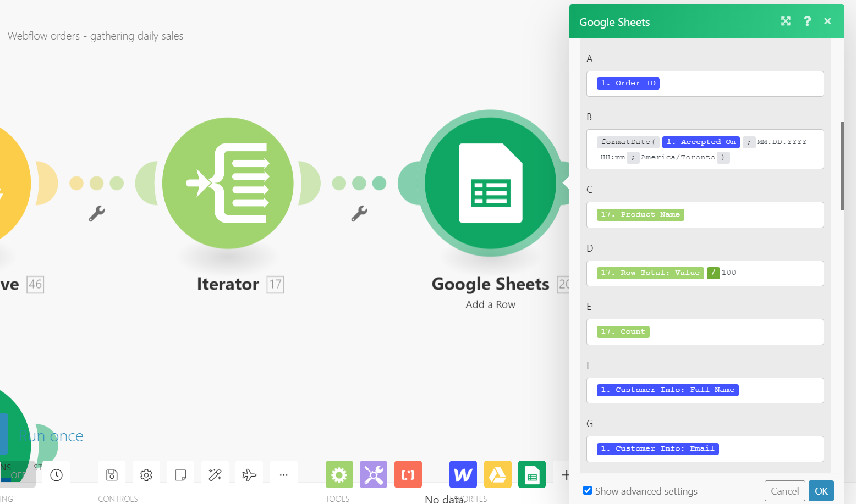The height and width of the screenshot is (504, 856).
Task: Select the Webflow favorite icon
Action: click(x=463, y=474)
